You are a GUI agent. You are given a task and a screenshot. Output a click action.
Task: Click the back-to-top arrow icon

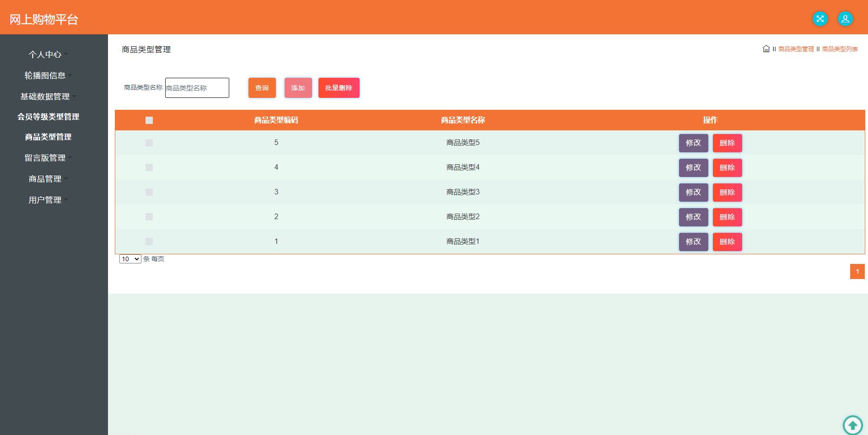click(853, 425)
